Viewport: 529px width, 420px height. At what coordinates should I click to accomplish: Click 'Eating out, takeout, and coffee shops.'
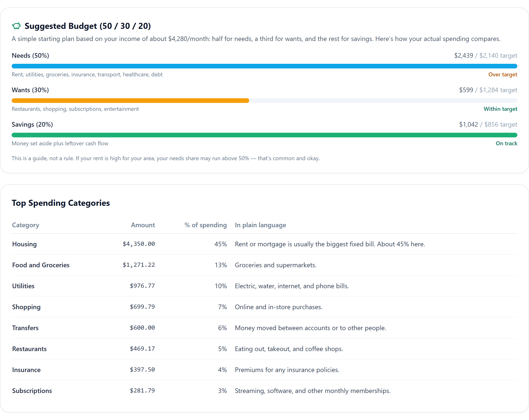[x=289, y=349]
